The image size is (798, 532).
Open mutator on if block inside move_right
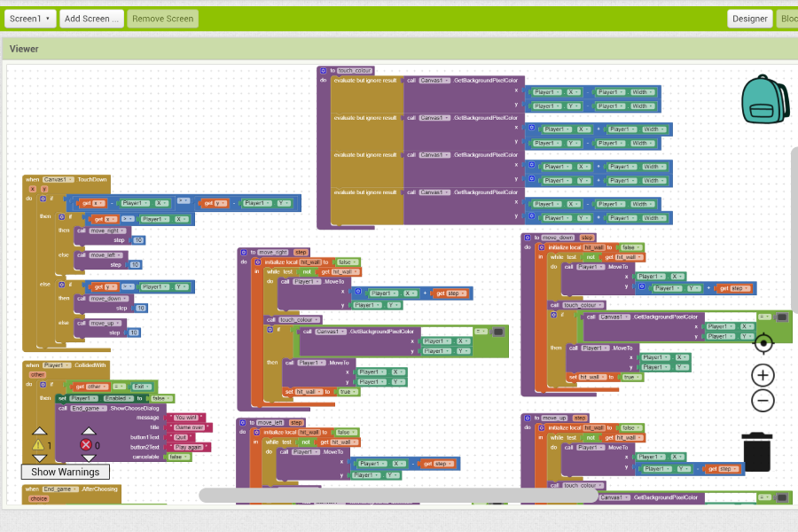point(270,330)
